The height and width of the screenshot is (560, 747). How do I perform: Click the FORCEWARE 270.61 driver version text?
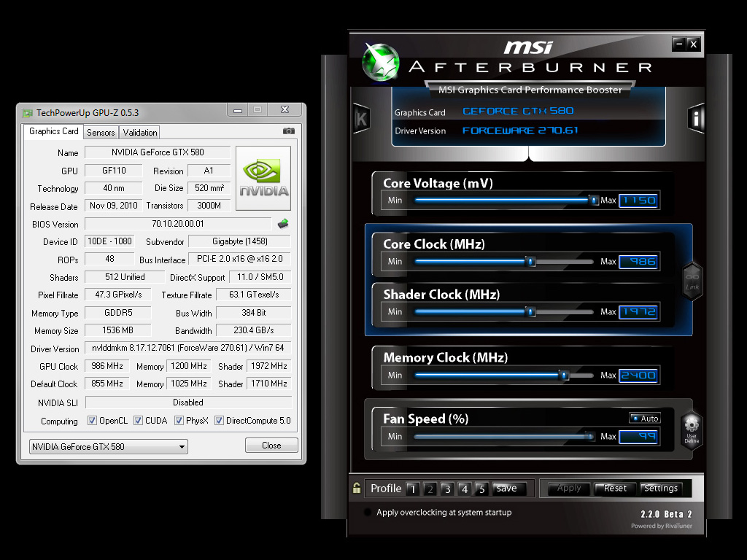point(519,131)
